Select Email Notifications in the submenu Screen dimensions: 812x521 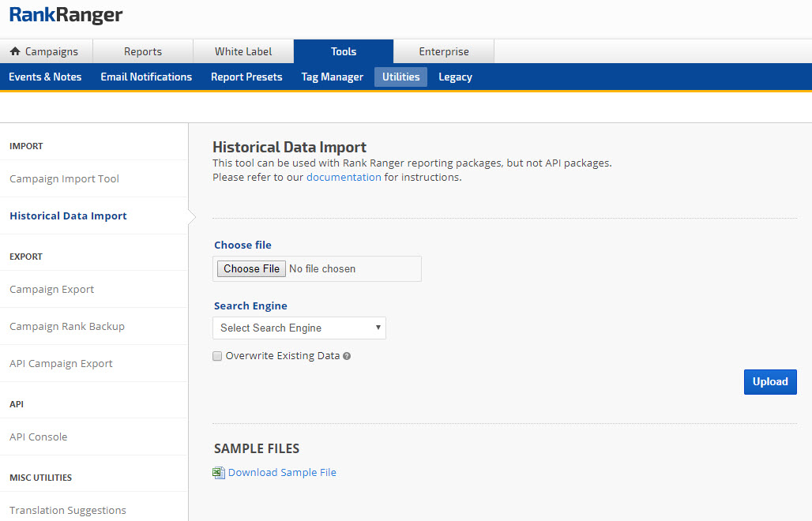click(146, 77)
